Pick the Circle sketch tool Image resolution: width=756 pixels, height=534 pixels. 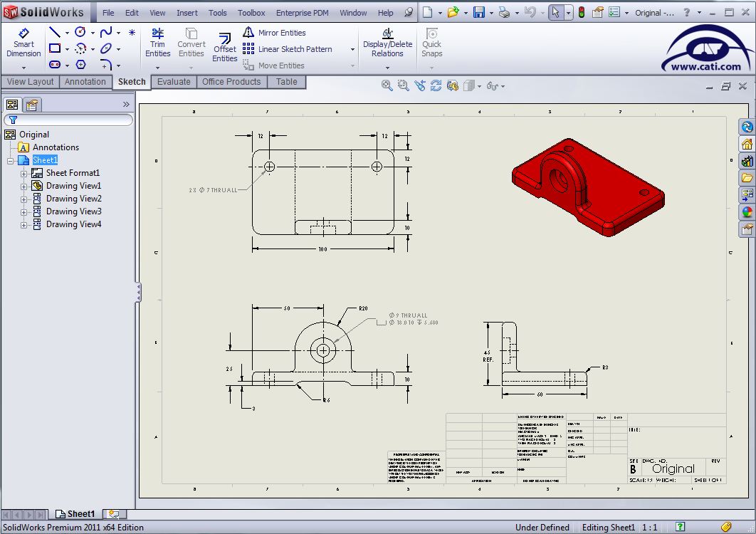pos(80,33)
